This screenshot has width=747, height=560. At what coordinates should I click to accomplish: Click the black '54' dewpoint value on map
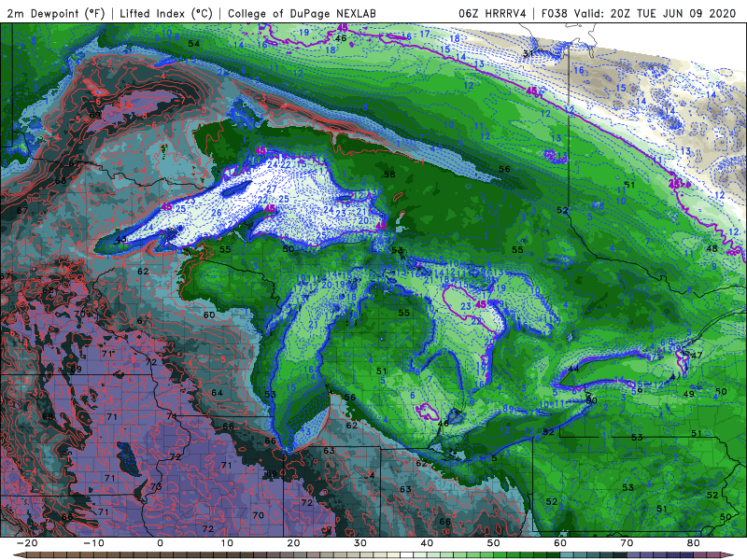point(193,44)
